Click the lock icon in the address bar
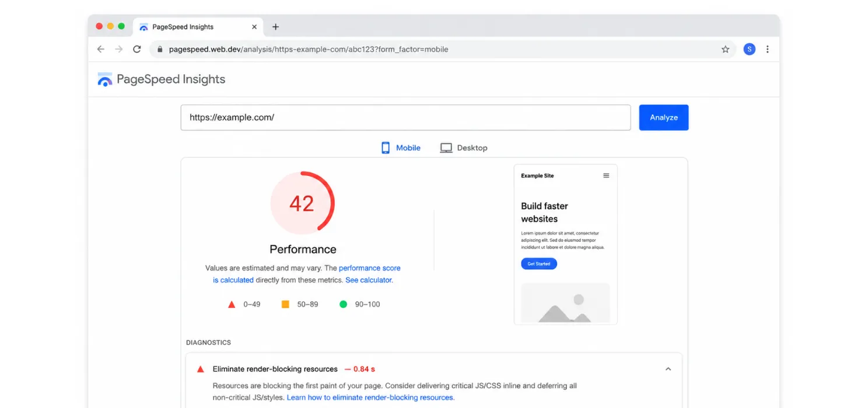 [x=160, y=50]
